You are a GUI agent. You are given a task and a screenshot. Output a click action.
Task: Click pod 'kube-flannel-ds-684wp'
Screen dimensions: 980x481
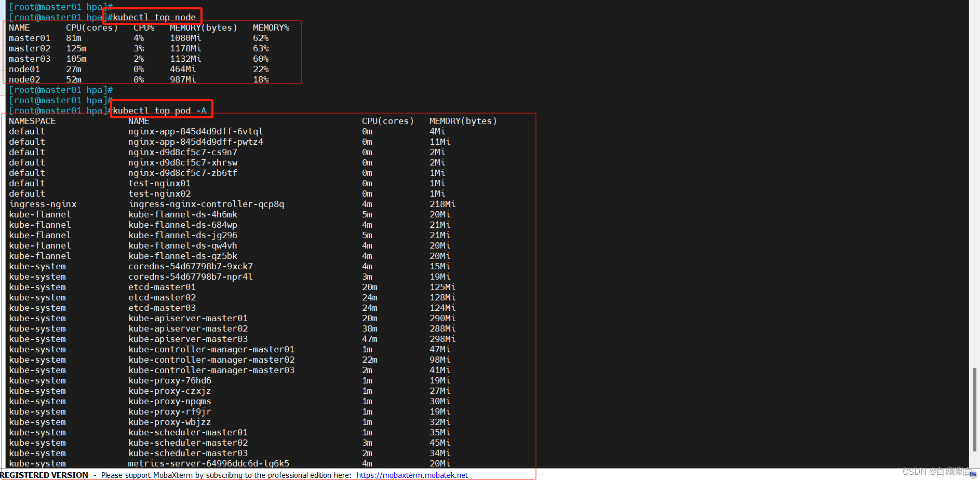coord(183,225)
